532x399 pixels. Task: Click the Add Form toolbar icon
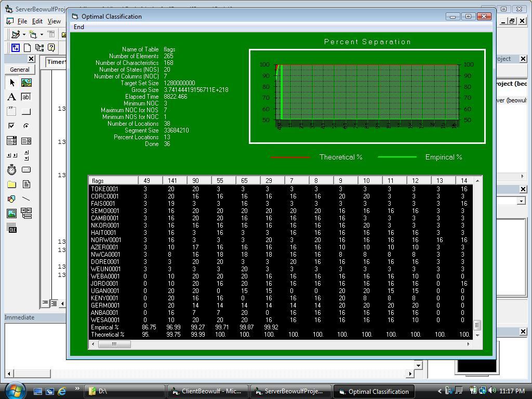pos(33,34)
